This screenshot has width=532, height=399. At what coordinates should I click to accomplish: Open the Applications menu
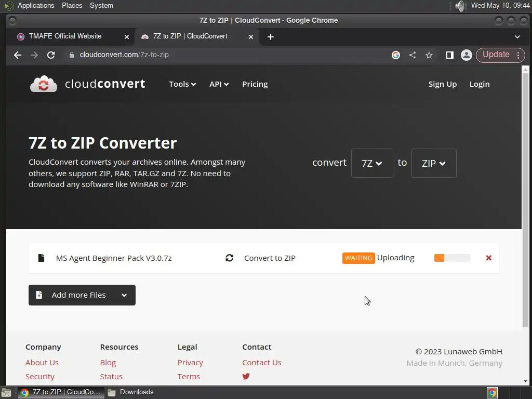36,5
